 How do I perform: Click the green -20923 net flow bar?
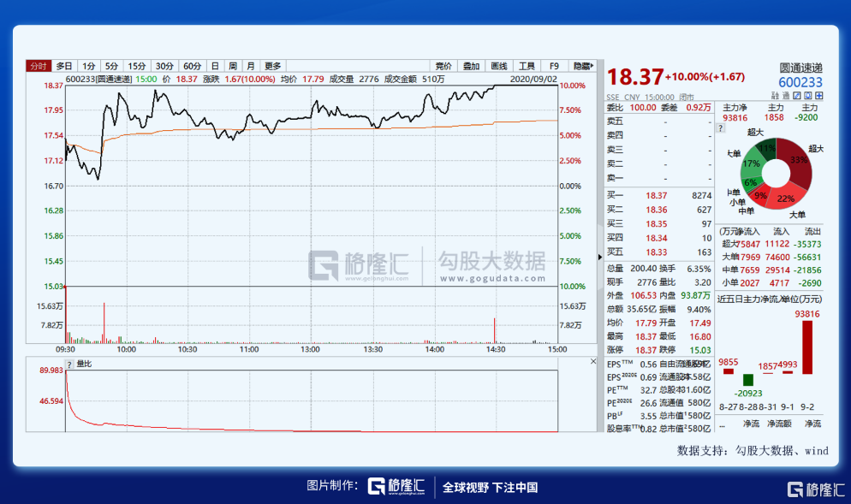[748, 380]
